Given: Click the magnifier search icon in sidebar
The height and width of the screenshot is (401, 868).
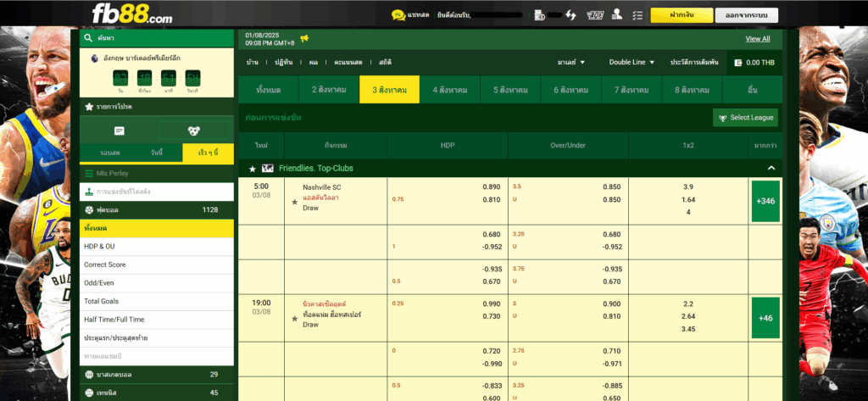Looking at the screenshot, I should click(x=88, y=38).
